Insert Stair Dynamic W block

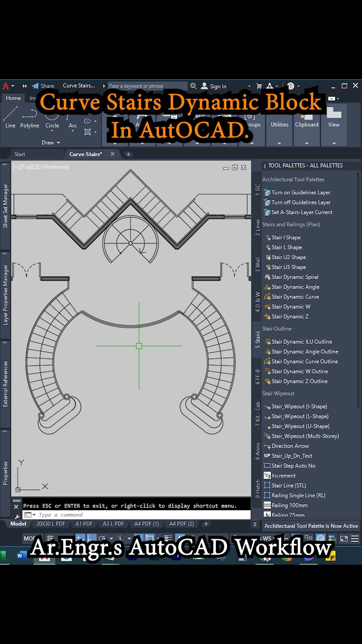288,307
